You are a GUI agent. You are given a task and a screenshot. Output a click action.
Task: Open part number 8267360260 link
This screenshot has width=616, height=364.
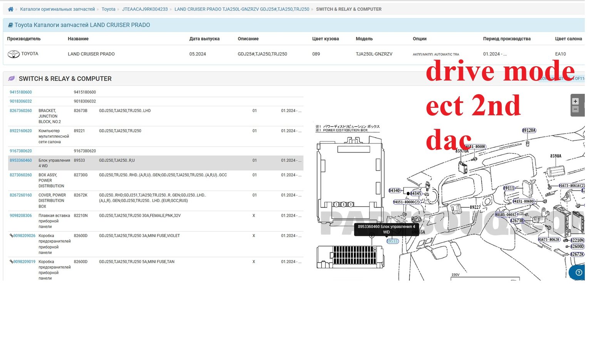[x=21, y=111]
